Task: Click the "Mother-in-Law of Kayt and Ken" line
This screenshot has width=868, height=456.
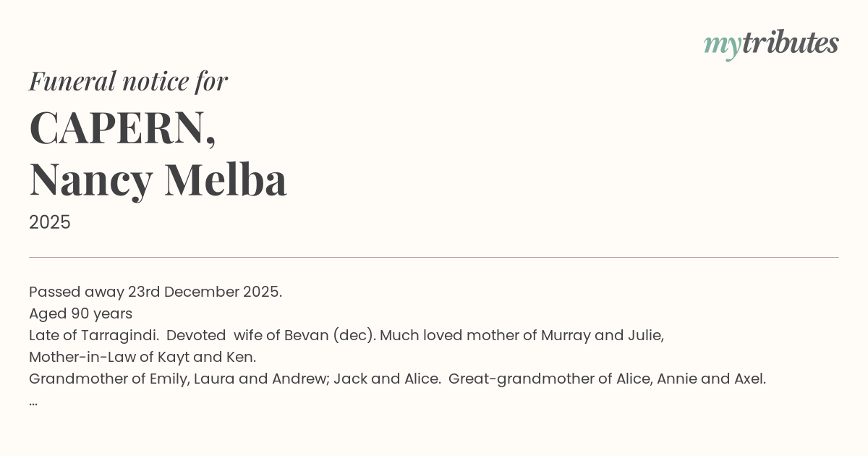Action: click(142, 357)
